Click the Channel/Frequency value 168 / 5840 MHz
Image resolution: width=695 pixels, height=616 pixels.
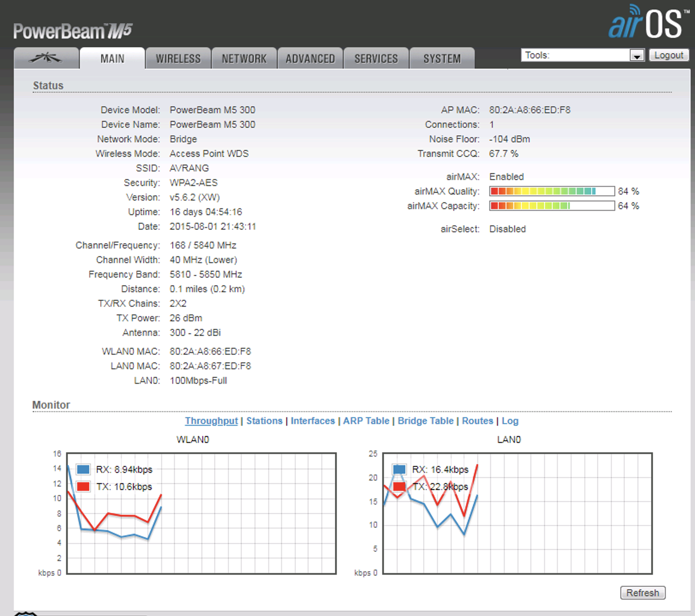click(x=203, y=245)
